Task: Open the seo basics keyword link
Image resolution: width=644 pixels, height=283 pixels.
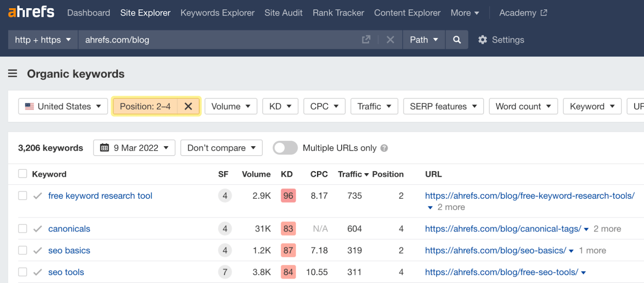Action: 69,250
